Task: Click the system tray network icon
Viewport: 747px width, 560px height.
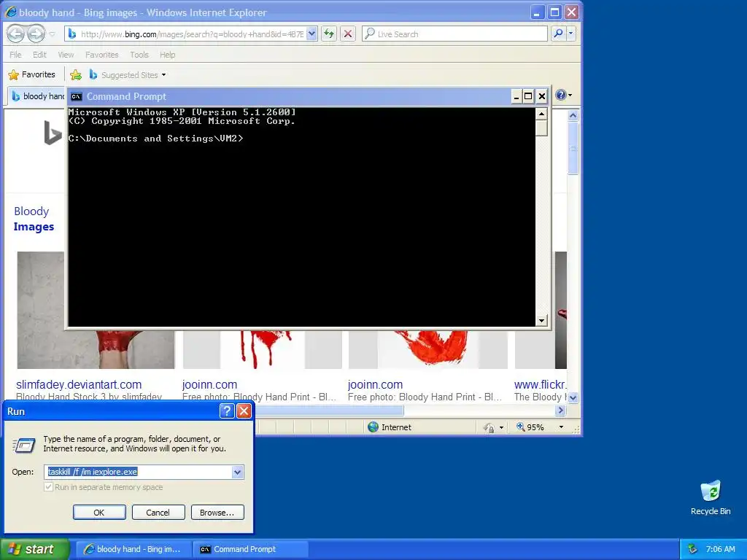Action: click(692, 549)
